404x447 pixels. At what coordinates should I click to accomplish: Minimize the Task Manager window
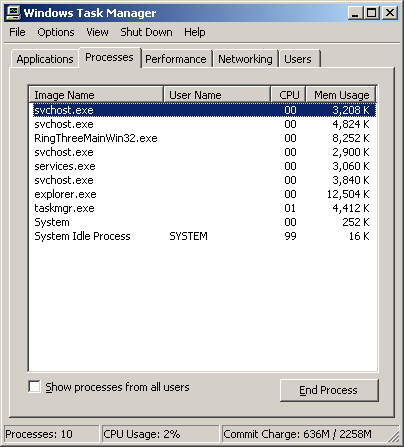pyautogui.click(x=355, y=13)
